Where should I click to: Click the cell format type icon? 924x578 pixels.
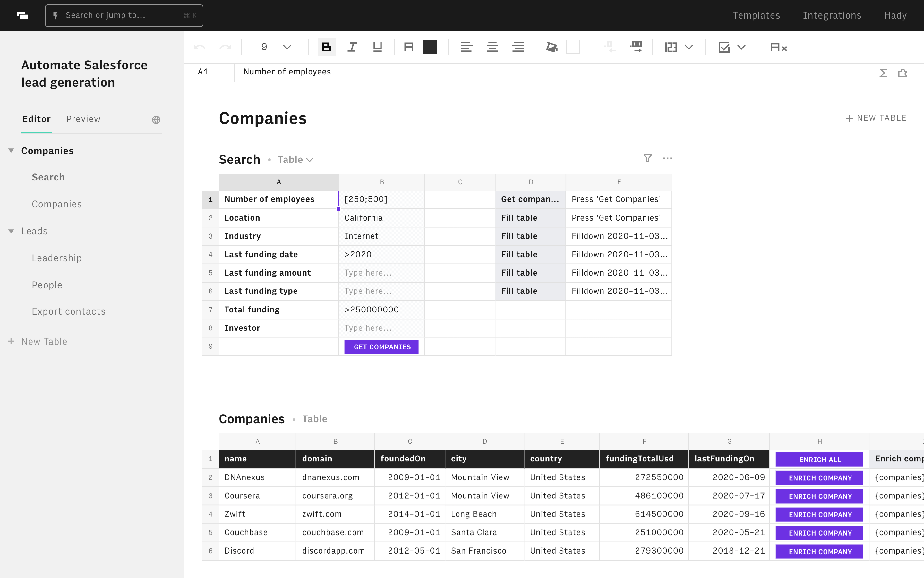pos(671,48)
